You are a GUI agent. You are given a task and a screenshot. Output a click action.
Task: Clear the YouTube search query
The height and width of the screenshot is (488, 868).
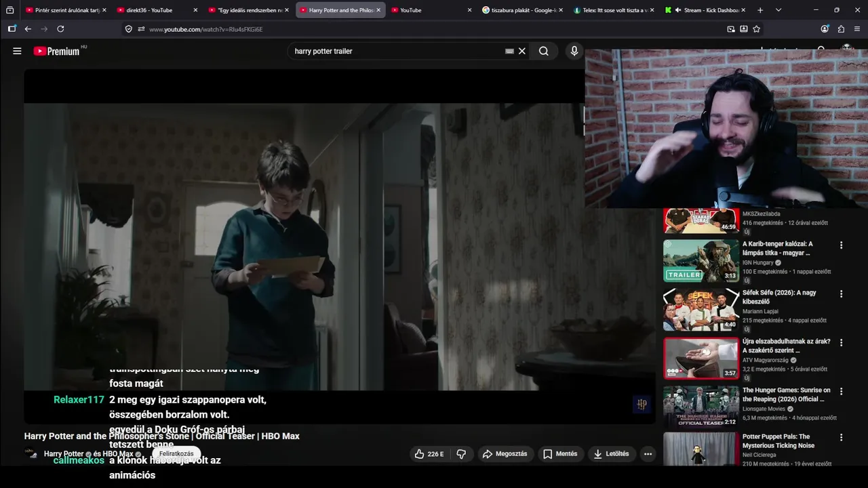(522, 51)
